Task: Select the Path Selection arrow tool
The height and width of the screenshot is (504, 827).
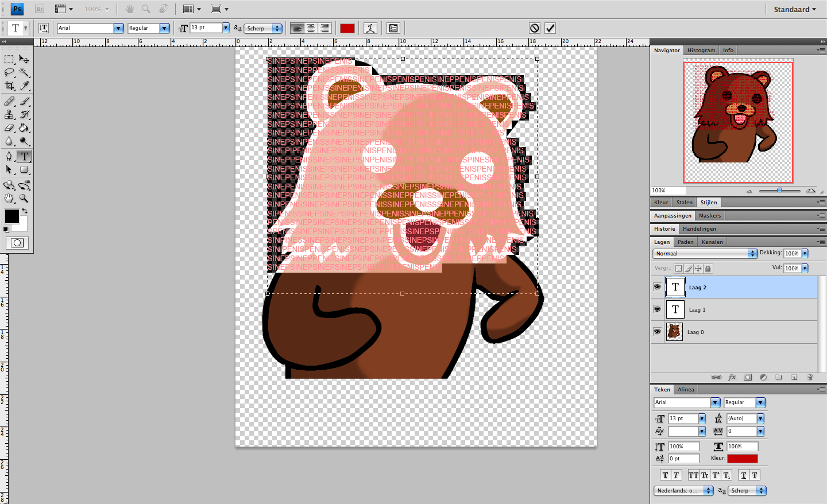Action: pyautogui.click(x=9, y=170)
